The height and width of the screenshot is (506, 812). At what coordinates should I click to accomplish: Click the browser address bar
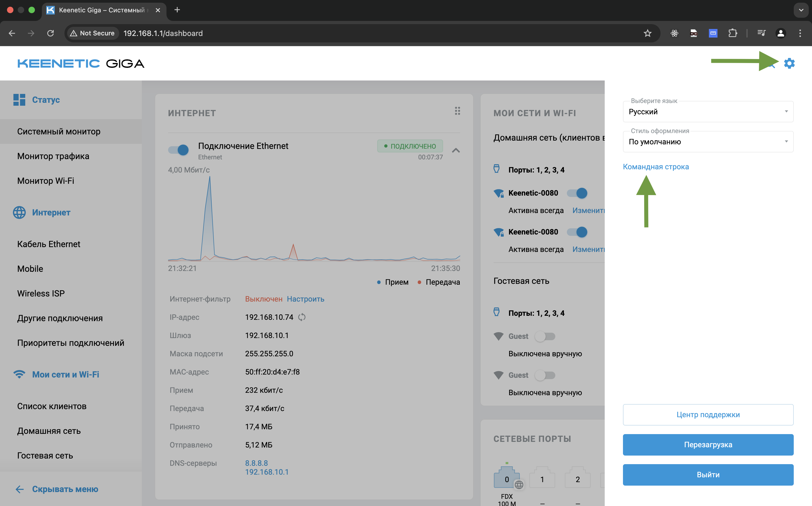[335, 33]
